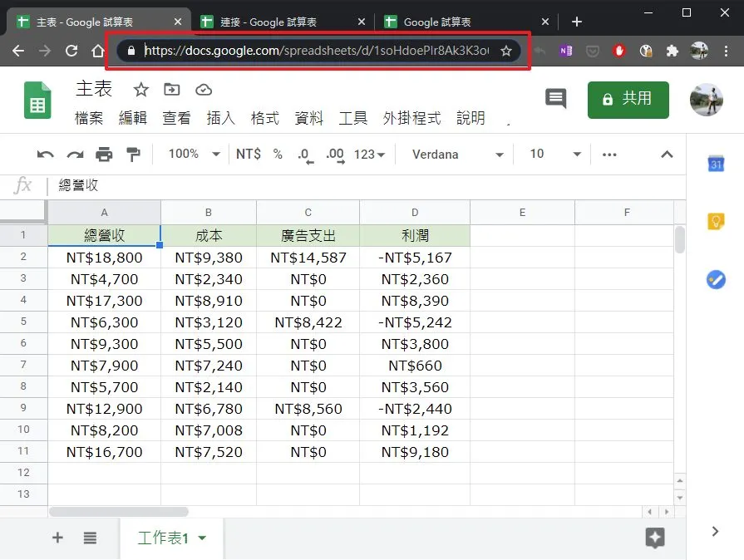
Task: Open the 外掛程式 menu
Action: point(411,118)
